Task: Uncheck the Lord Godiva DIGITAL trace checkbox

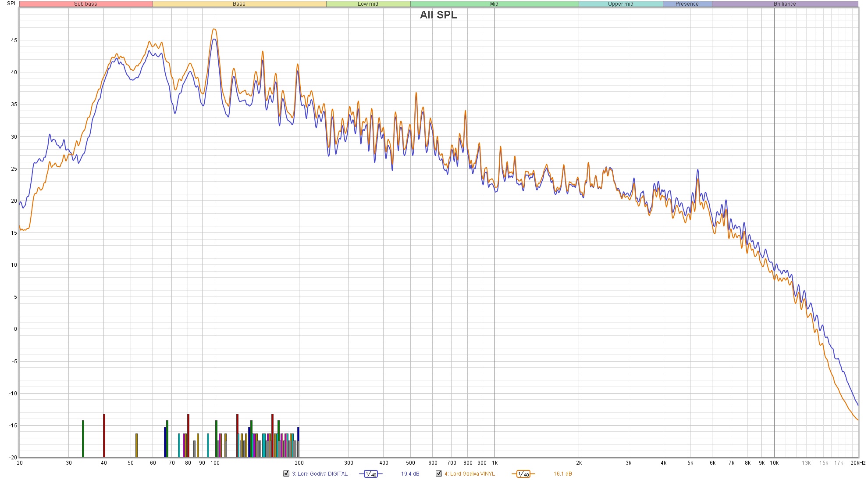Action: pyautogui.click(x=286, y=473)
